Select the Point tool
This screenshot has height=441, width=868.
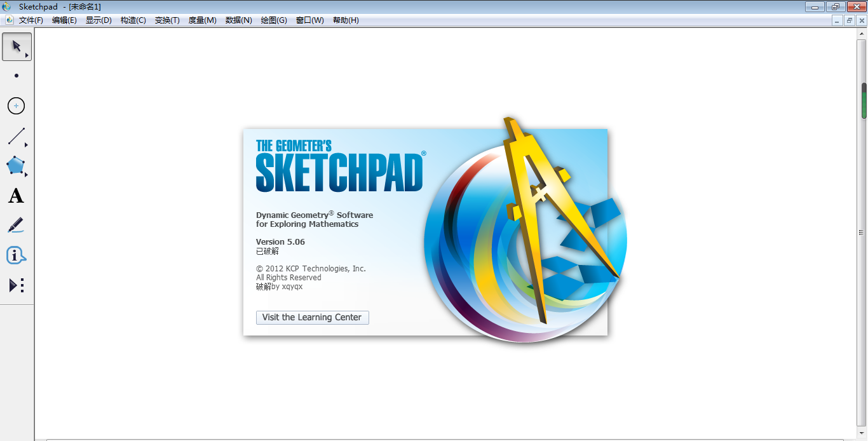17,76
